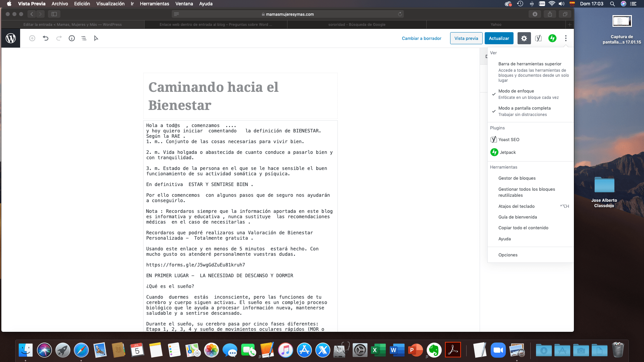Click the forms.gle URL text in post

tap(196, 265)
